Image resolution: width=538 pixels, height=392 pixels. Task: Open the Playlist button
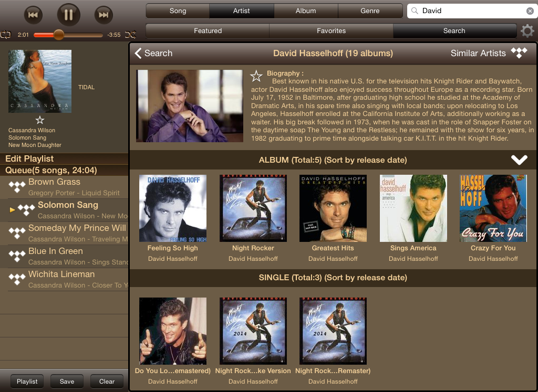(27, 382)
